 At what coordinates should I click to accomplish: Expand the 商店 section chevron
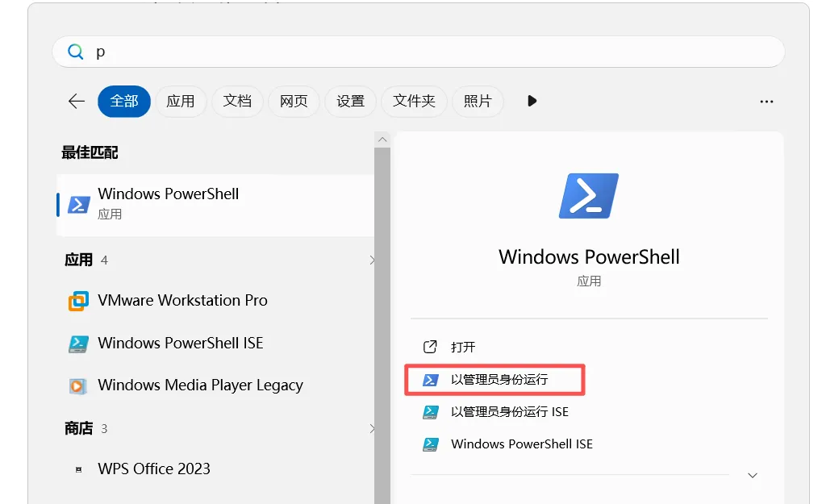372,428
